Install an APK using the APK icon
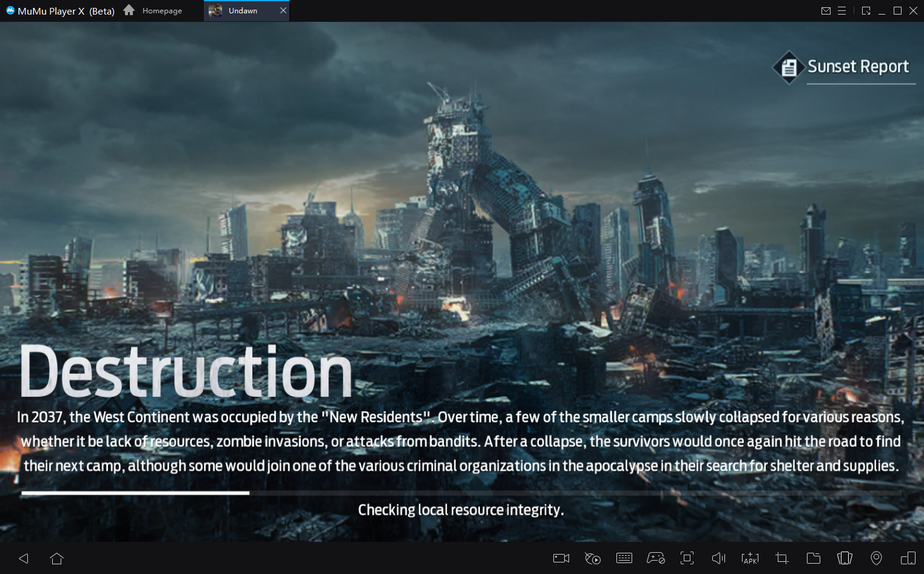The image size is (924, 574). [x=750, y=558]
